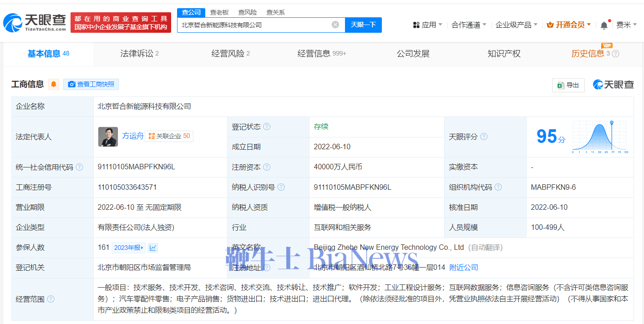Click the 增值税一般纳税人 value

tap(342, 208)
